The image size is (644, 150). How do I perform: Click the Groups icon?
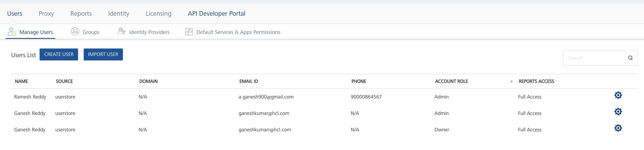(x=75, y=32)
